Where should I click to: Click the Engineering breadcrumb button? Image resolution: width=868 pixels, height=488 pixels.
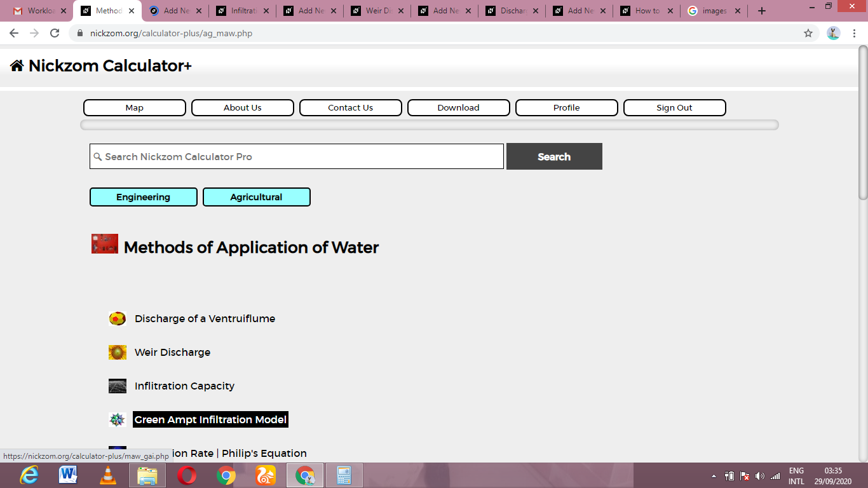144,197
